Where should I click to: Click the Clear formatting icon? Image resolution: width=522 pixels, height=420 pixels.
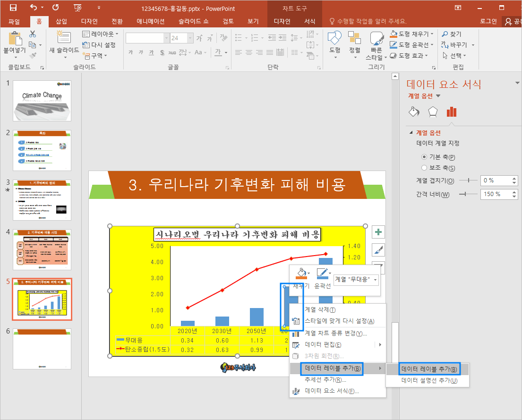(224, 38)
